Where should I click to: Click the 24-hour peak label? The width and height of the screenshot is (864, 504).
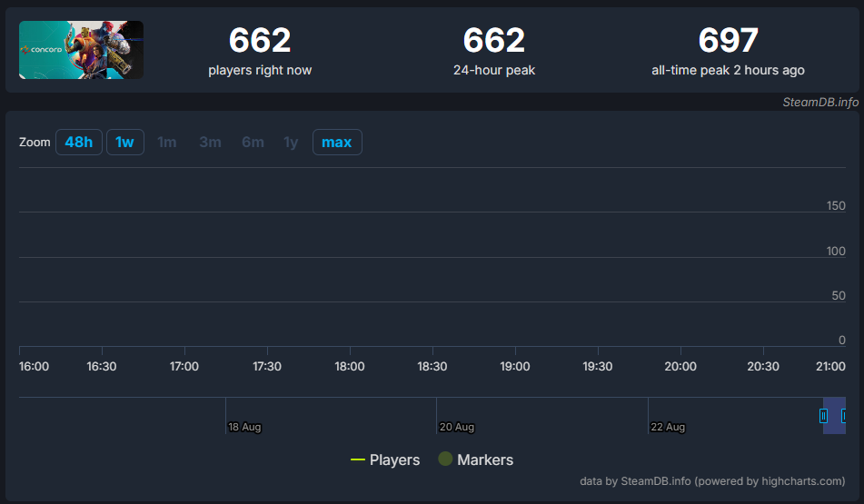(494, 71)
